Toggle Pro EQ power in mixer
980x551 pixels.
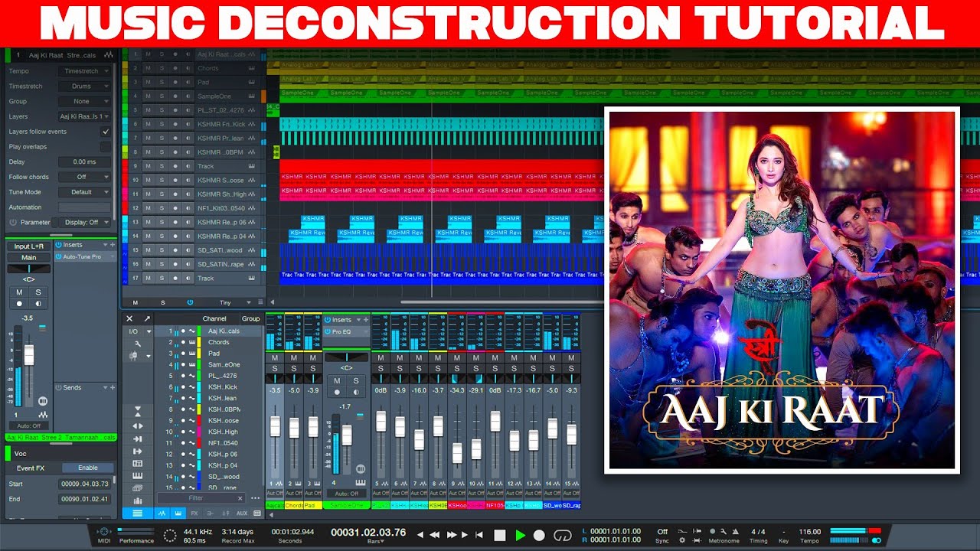coord(328,331)
